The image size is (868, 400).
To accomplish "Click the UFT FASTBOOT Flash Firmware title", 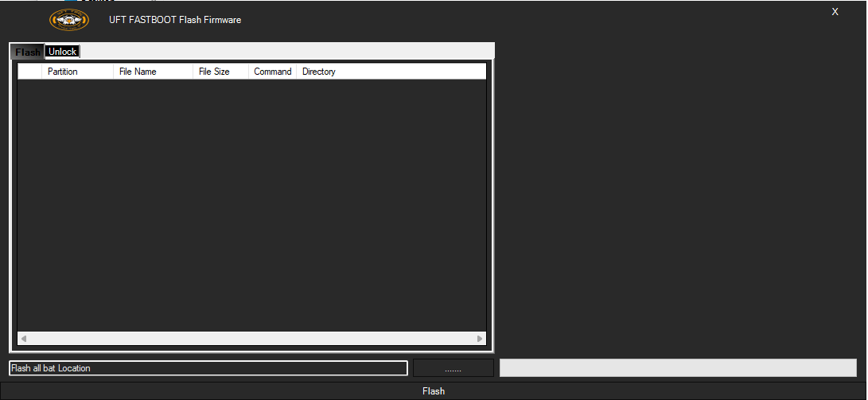I will click(x=175, y=20).
